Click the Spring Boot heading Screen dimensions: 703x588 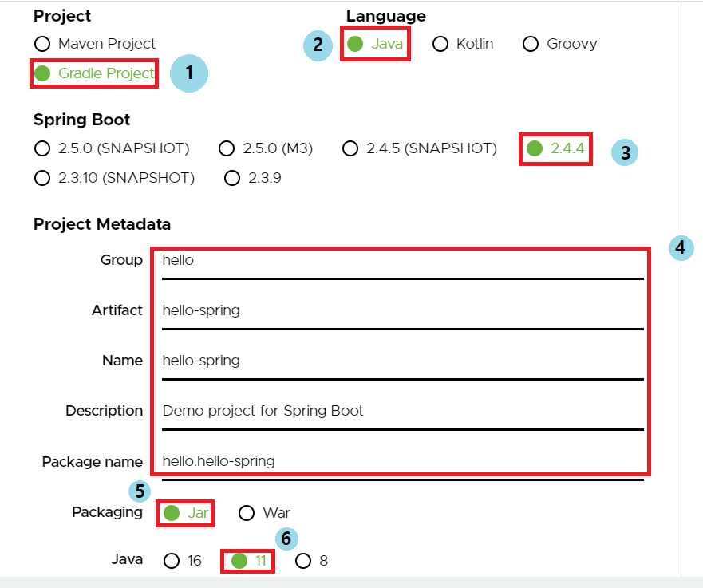click(x=81, y=120)
